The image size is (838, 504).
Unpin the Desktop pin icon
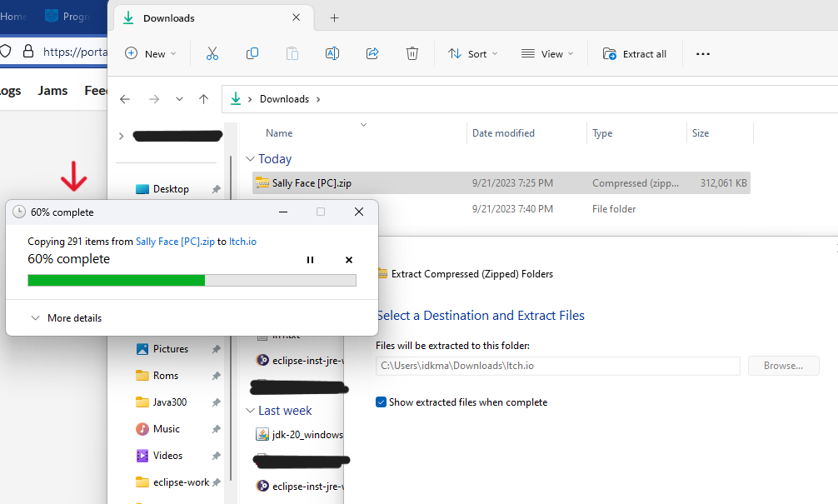(216, 189)
